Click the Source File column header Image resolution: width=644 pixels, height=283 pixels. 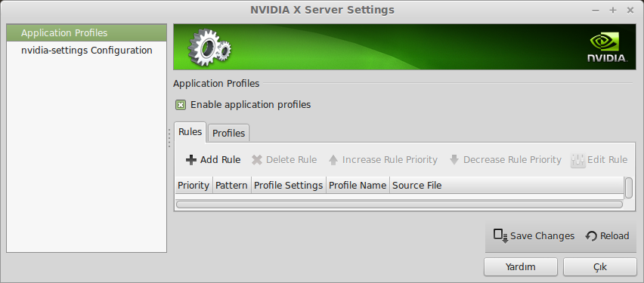tap(506, 186)
